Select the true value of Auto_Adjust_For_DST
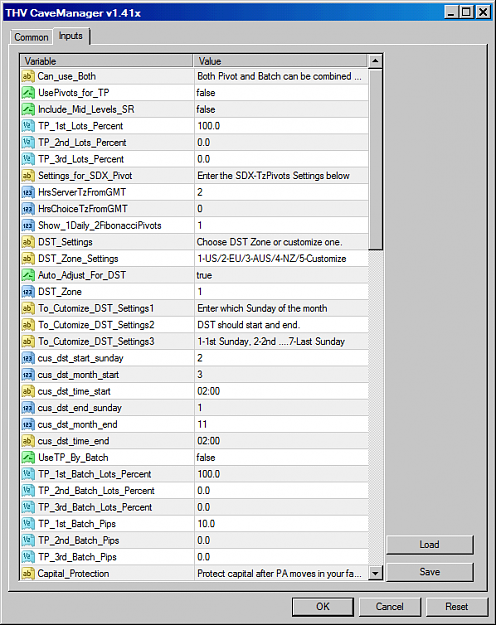Viewport: 496px width, 625px height. click(204, 275)
